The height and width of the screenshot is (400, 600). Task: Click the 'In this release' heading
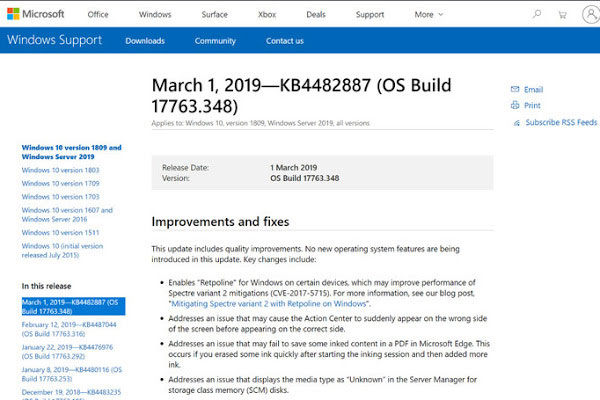(x=46, y=286)
